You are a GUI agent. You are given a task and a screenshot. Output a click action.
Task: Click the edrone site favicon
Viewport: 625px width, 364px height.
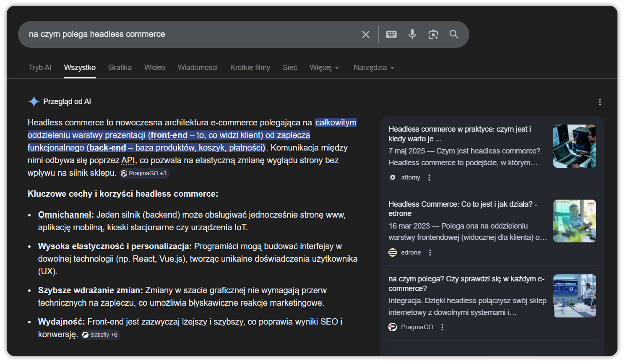(x=393, y=252)
